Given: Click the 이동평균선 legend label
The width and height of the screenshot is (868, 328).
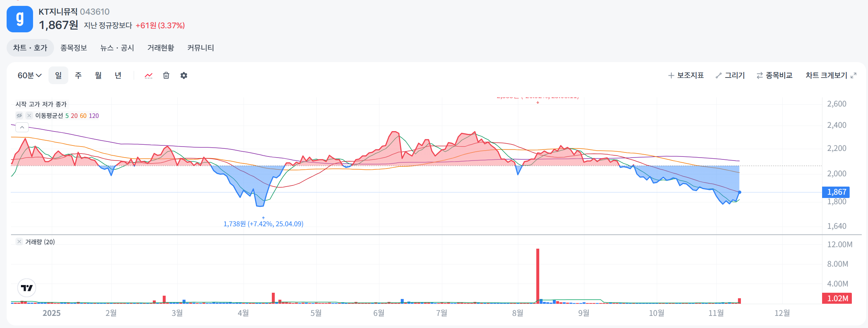Looking at the screenshot, I should click(x=49, y=116).
